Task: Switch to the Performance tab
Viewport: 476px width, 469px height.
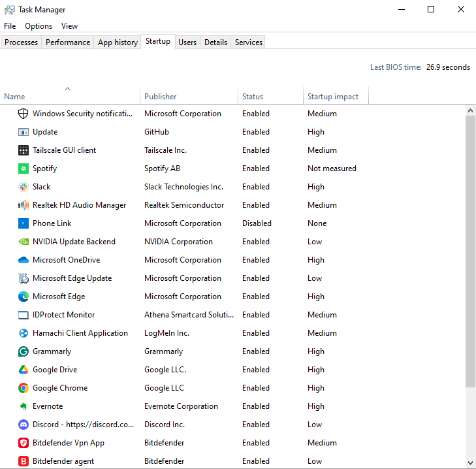Action: click(68, 42)
